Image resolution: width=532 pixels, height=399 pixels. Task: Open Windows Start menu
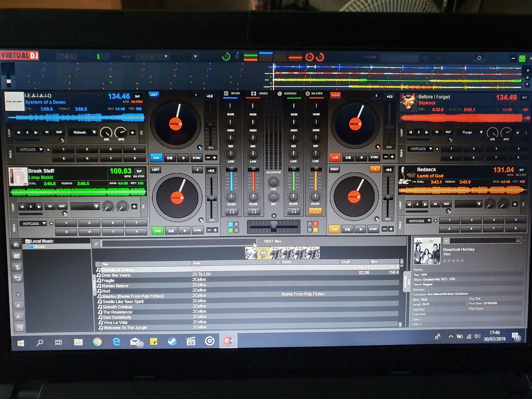(21, 343)
